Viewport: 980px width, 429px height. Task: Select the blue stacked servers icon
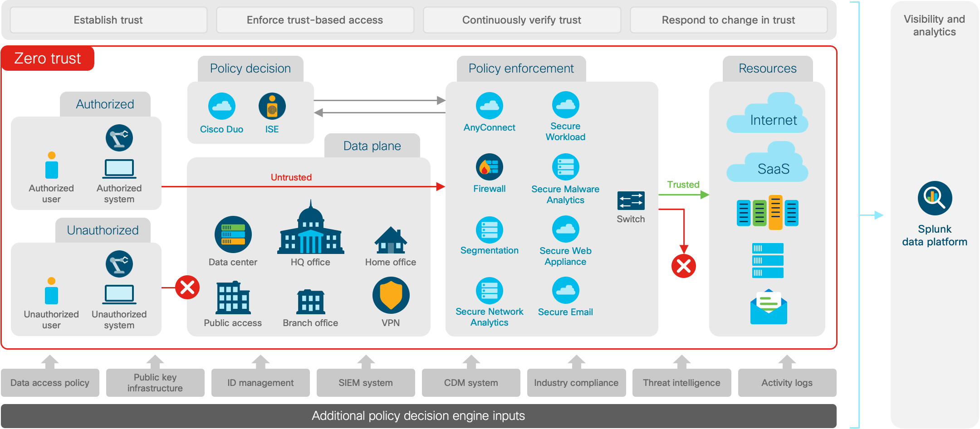[x=768, y=260]
